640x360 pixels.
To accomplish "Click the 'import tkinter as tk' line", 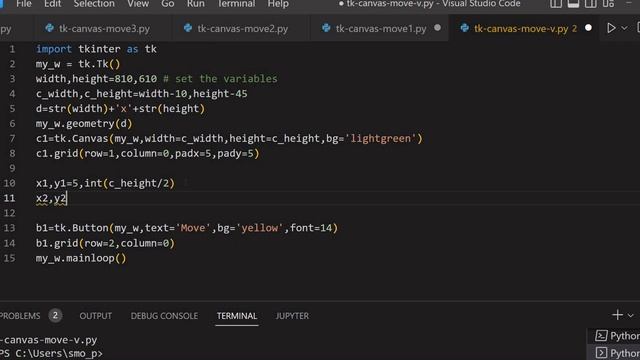I will click(x=96, y=49).
